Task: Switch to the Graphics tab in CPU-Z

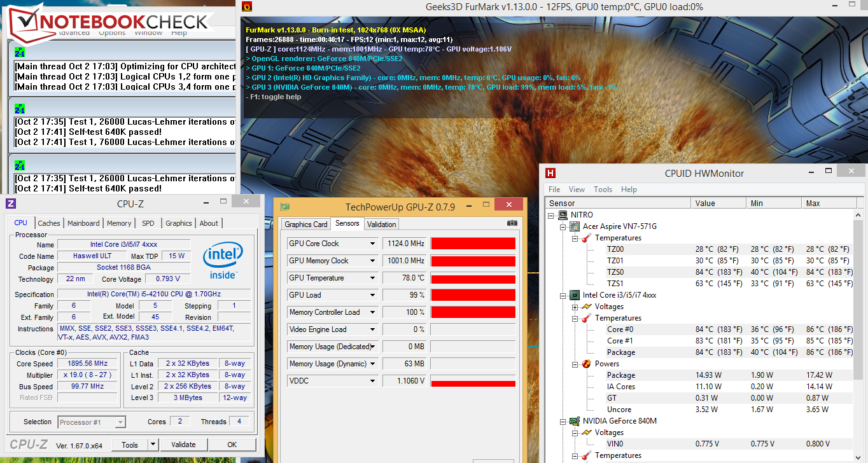Action: (179, 223)
